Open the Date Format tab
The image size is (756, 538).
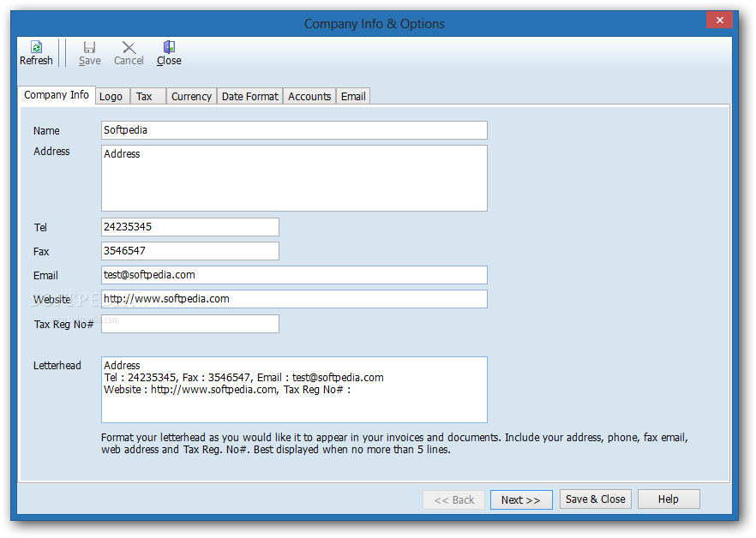coord(249,97)
